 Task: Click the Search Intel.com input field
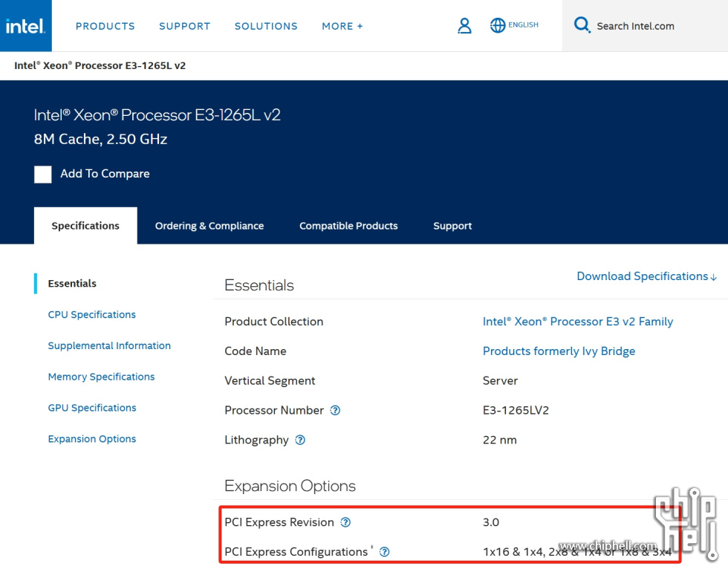pyautogui.click(x=646, y=26)
